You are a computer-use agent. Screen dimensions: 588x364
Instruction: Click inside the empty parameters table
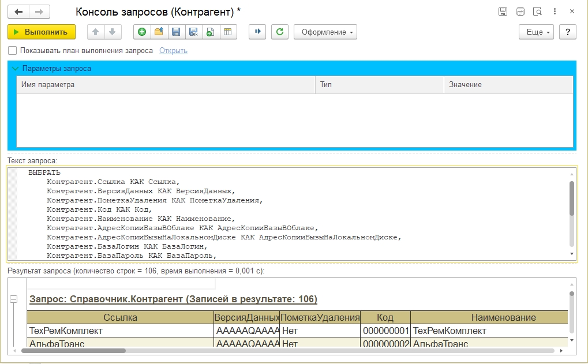(295, 120)
